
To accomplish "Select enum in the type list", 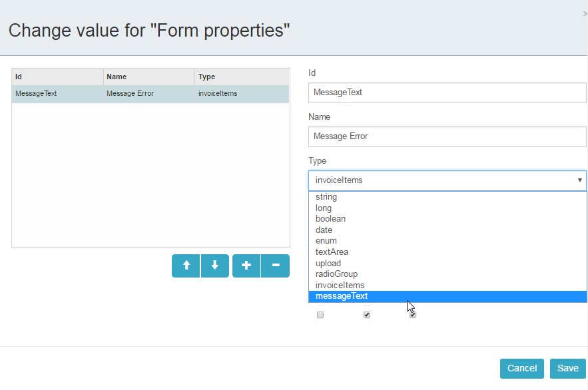I will pyautogui.click(x=326, y=241).
